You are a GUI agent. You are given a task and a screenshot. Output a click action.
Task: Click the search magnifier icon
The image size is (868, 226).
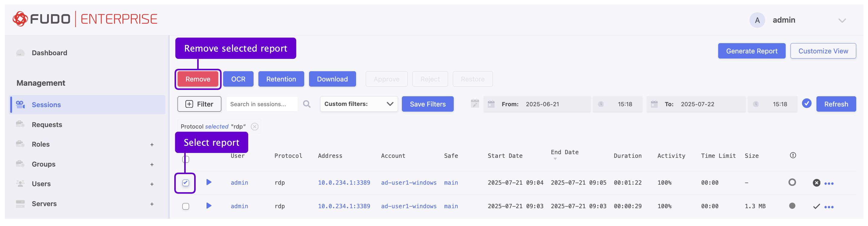coord(306,104)
